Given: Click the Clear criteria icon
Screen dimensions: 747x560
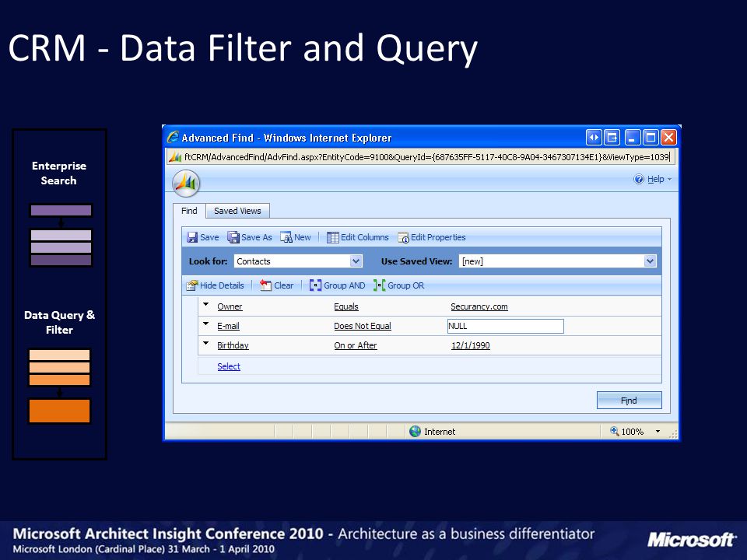Looking at the screenshot, I should [265, 285].
